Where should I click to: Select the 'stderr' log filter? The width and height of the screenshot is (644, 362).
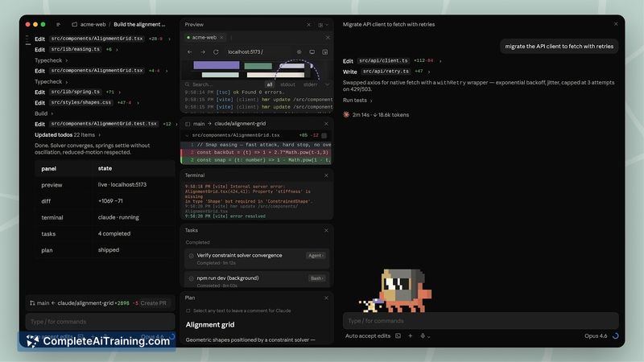pos(310,84)
